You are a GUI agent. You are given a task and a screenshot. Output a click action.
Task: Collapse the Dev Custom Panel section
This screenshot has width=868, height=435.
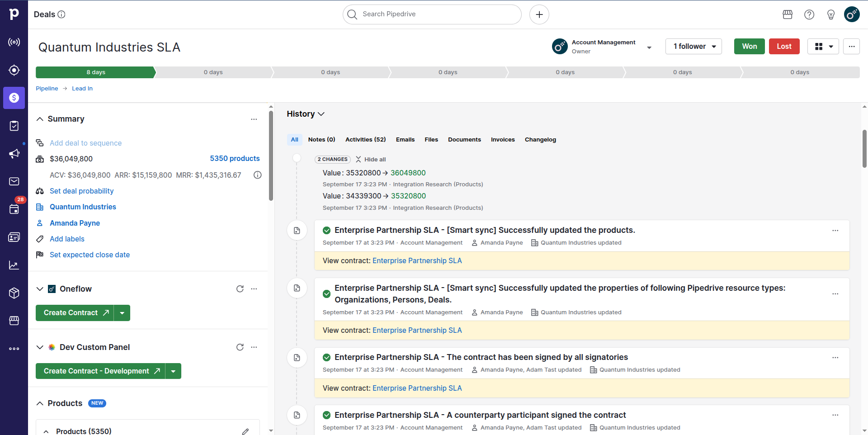[40, 347]
